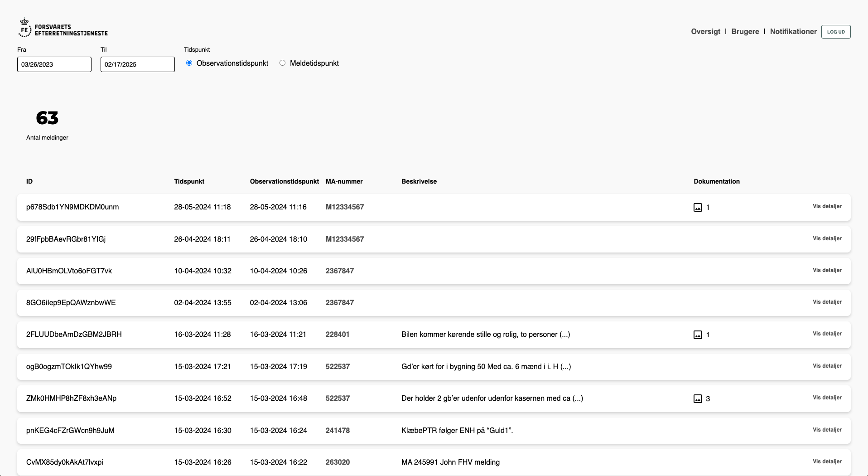Screen dimensions: 868x476
Task: Vis detaljer for 8GO6ilep9EpQAWznbwWE
Action: click(x=827, y=302)
